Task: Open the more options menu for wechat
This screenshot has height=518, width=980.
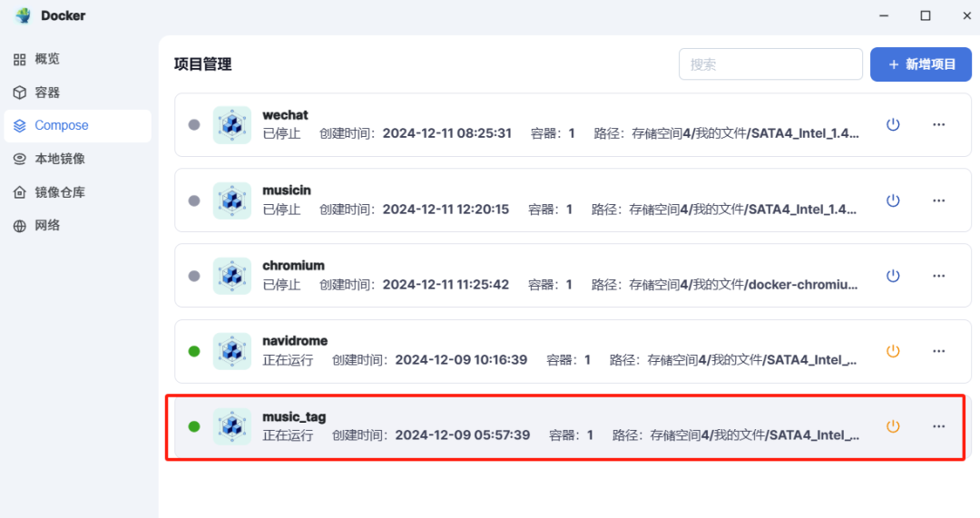Action: tap(939, 124)
